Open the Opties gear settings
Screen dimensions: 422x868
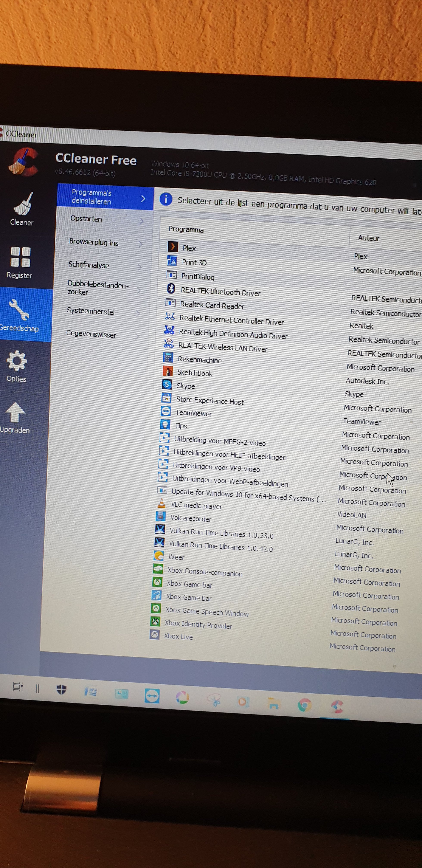pyautogui.click(x=17, y=366)
